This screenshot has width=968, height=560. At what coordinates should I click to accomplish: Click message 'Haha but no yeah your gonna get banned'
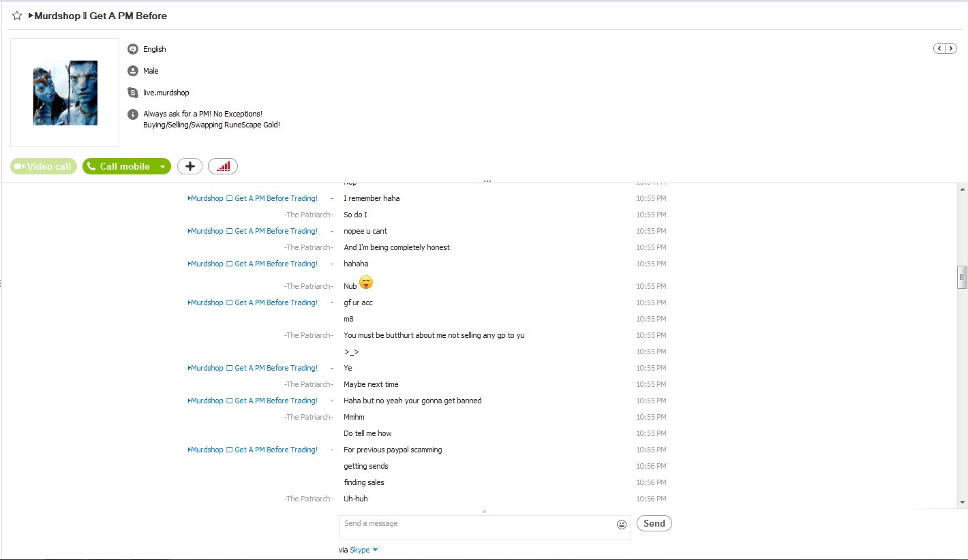412,401
